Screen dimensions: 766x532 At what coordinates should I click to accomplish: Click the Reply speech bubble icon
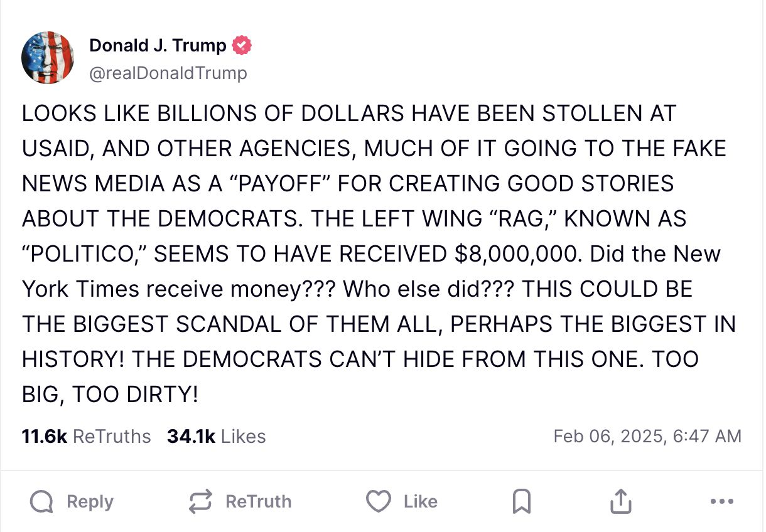pos(42,501)
